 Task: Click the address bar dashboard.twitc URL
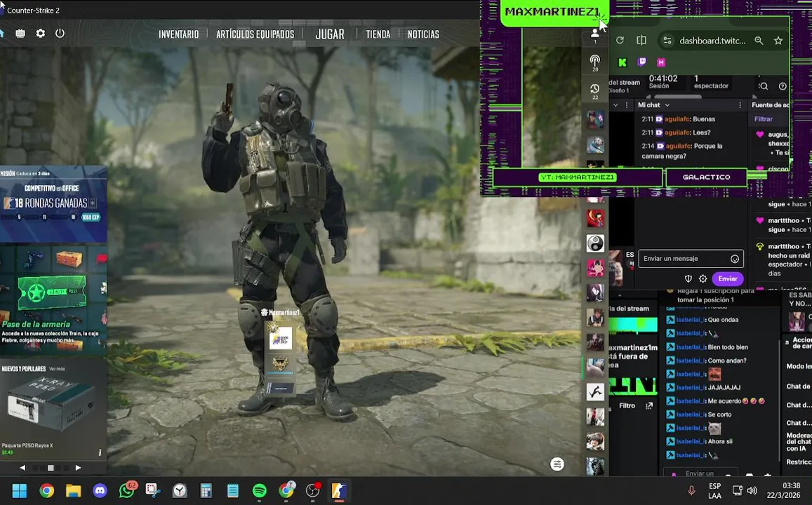[712, 41]
